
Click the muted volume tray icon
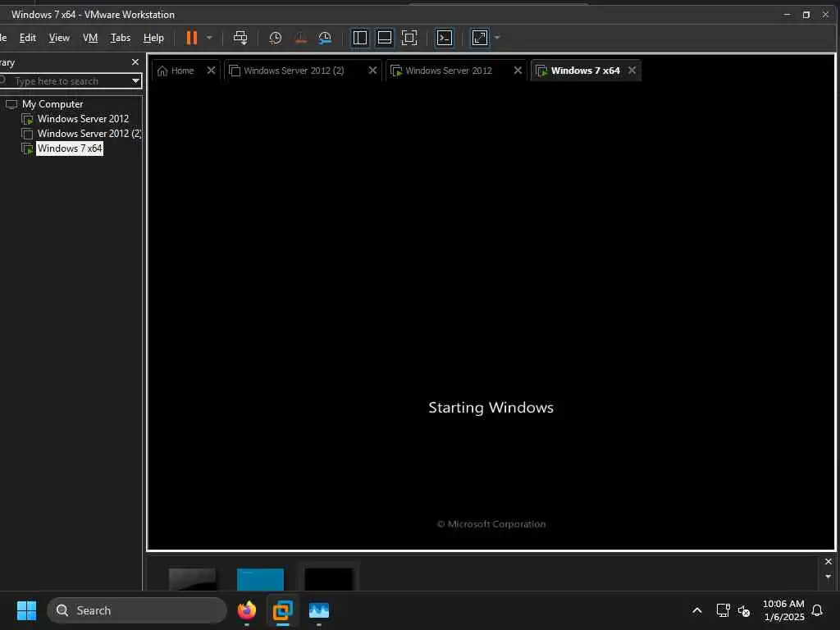(744, 610)
